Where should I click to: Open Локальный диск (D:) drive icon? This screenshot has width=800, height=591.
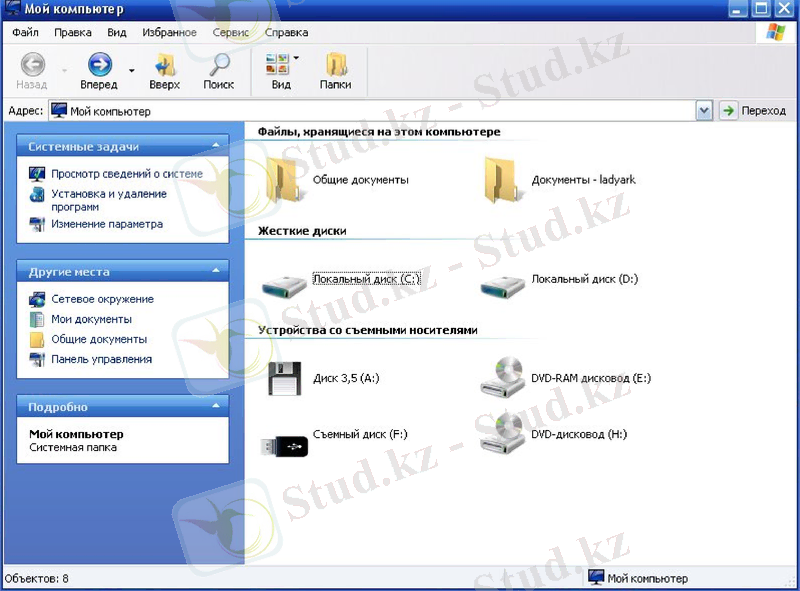point(504,282)
